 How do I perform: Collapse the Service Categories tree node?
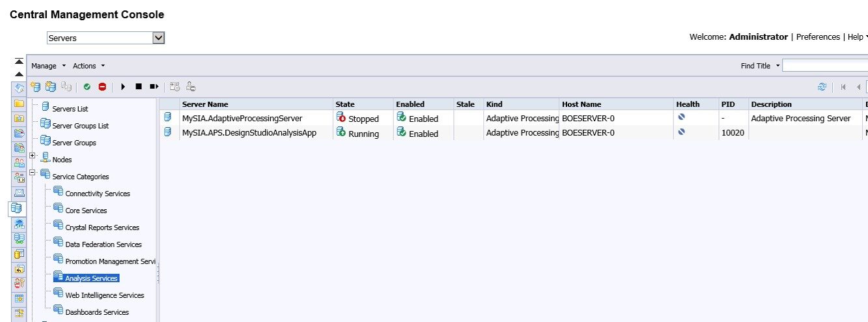33,173
